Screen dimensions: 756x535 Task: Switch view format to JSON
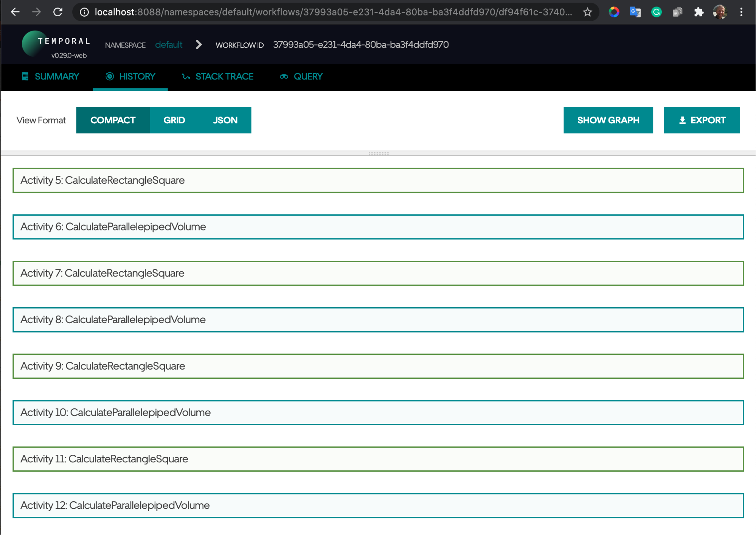point(225,120)
